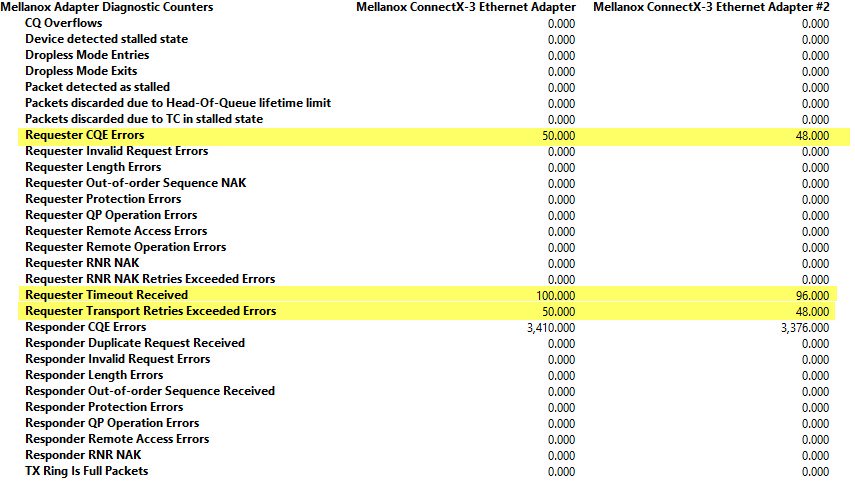Select 'Requester RNR NAK Retries Exceeded Errors'
This screenshot has width=855, height=495.
point(150,279)
